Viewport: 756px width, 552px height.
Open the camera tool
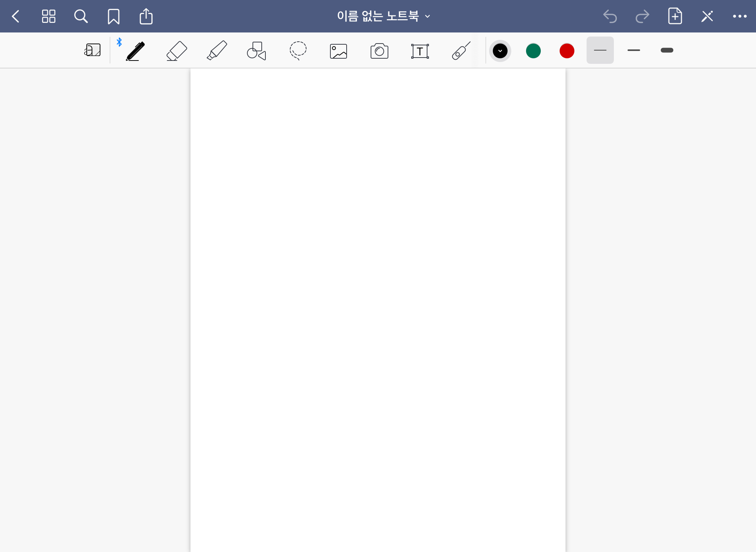[x=379, y=51]
